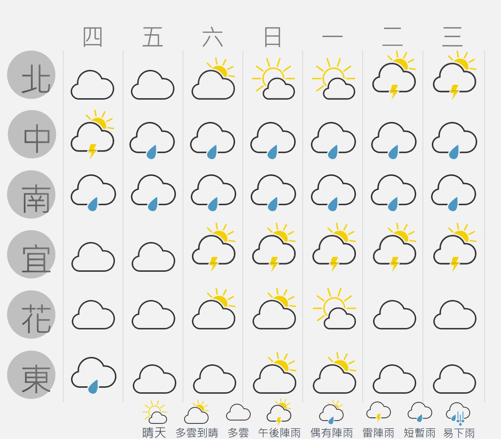Image resolution: width=501 pixels, height=448 pixels.
Task: Select the 中 region circle label
Action: [32, 134]
